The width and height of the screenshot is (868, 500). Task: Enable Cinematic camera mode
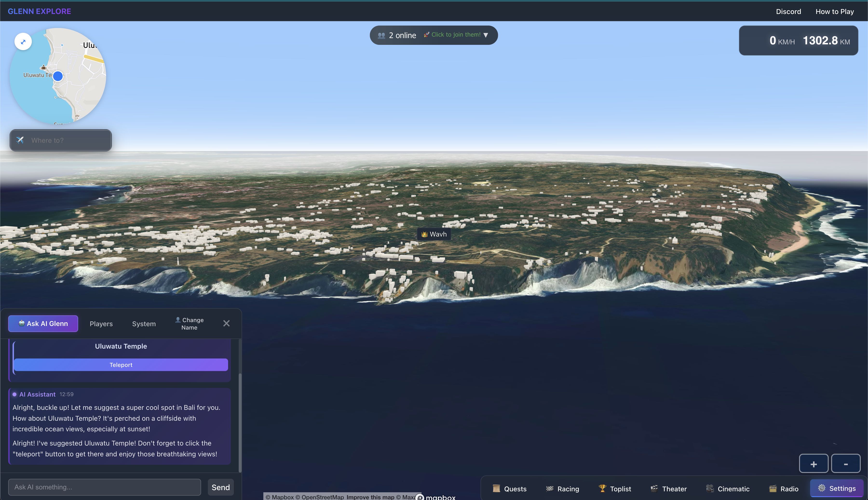728,488
